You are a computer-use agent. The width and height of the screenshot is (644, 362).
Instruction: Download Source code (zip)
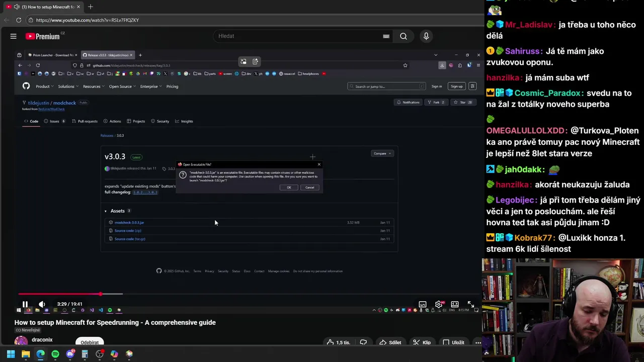tap(128, 231)
